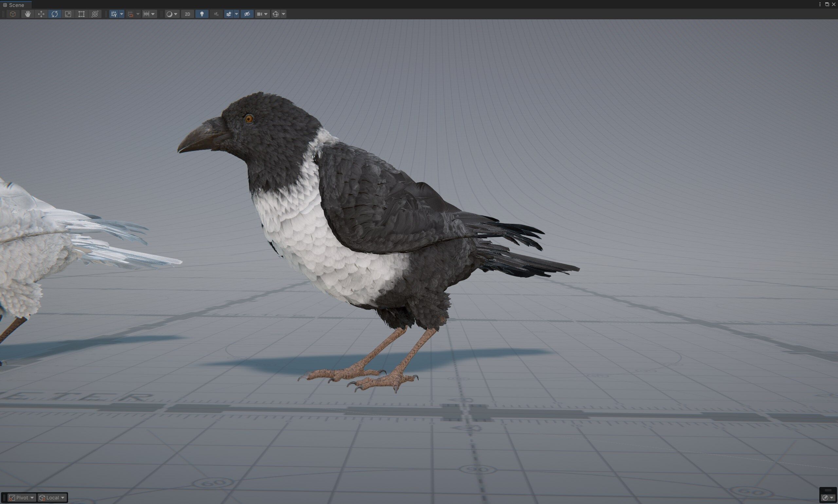Expand grid axis options arrow
The image size is (838, 504).
click(x=121, y=14)
